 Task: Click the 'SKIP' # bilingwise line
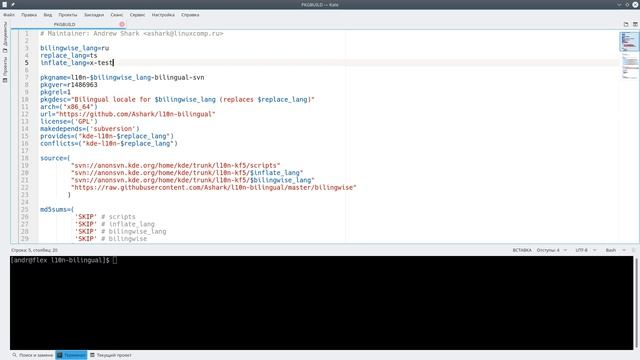[x=111, y=239]
